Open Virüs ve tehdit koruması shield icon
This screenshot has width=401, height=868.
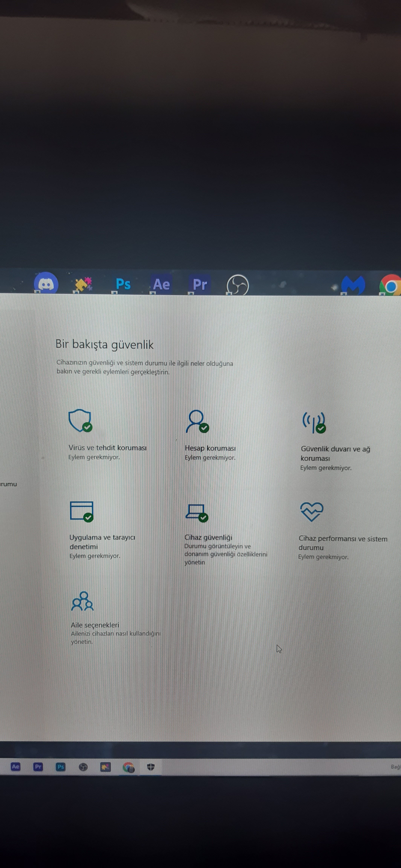[x=80, y=420]
